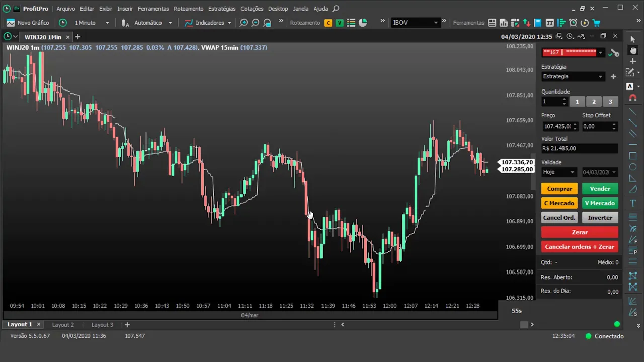Open the Roteamento menu

click(188, 9)
